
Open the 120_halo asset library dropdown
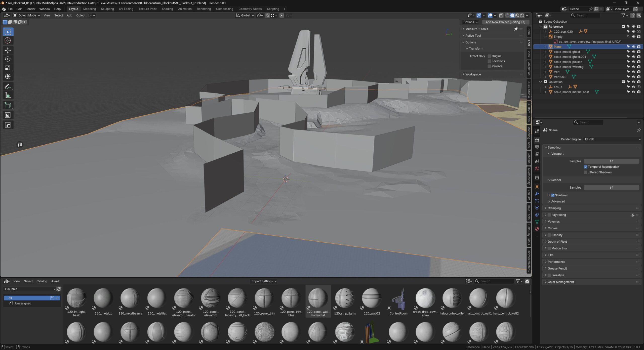pyautogui.click(x=30, y=289)
